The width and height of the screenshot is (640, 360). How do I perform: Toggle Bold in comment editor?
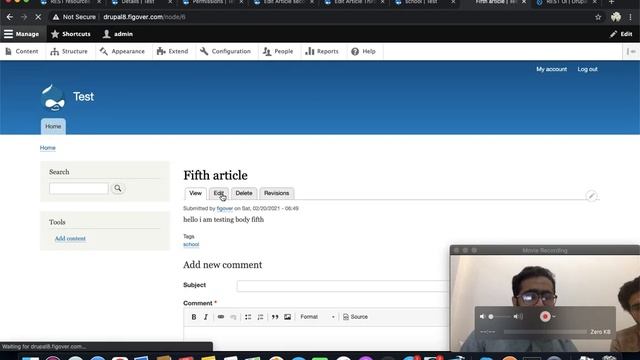click(194, 317)
